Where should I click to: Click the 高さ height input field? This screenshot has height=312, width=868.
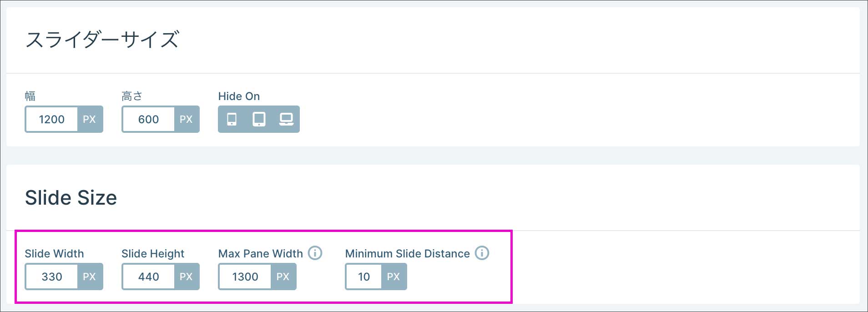tap(148, 119)
